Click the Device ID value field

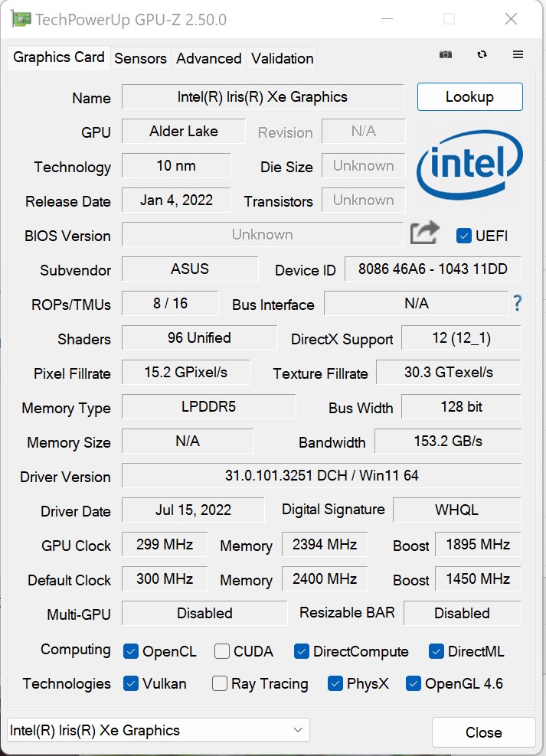(x=433, y=269)
